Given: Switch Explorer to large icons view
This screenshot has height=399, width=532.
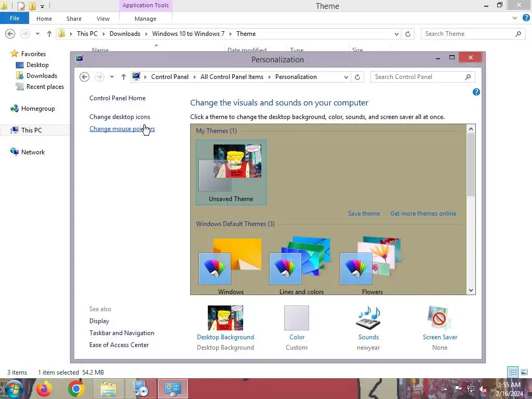Looking at the screenshot, I should [524, 372].
